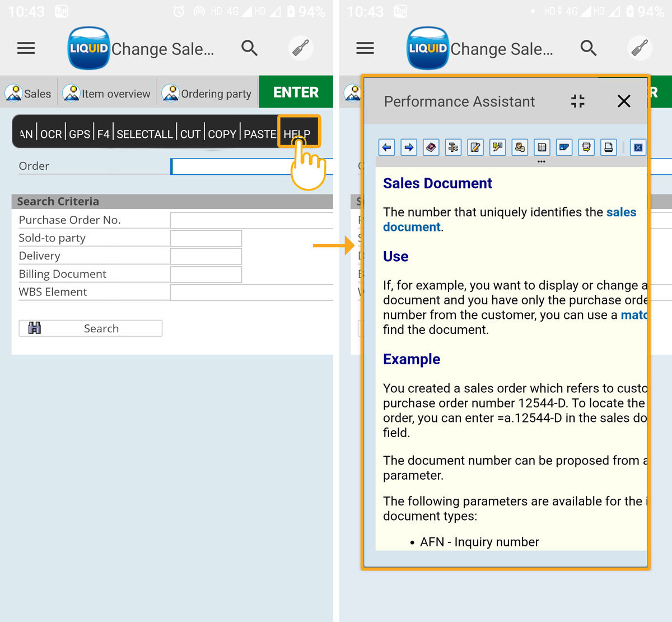The height and width of the screenshot is (622, 672).
Task: Click the forward arrow in Performance Assistant
Action: click(409, 147)
